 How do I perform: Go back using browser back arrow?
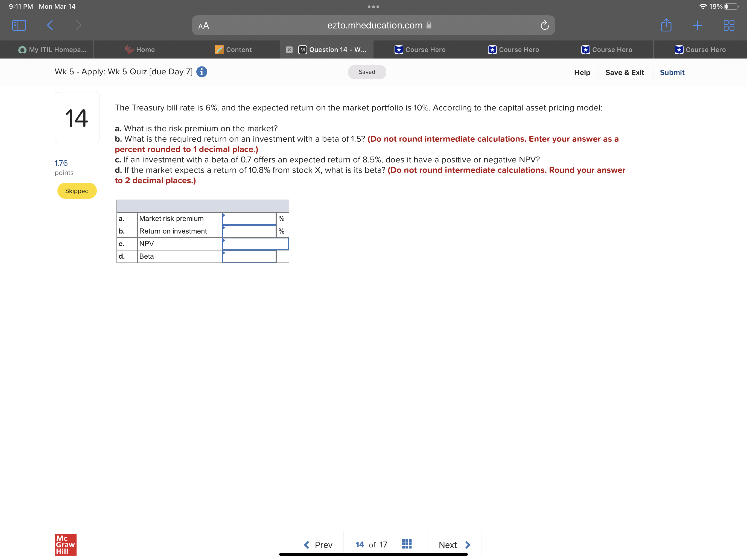[x=50, y=25]
